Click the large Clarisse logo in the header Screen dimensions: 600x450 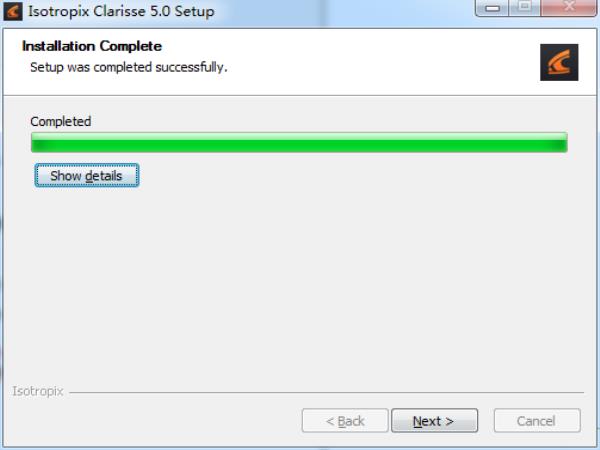559,62
